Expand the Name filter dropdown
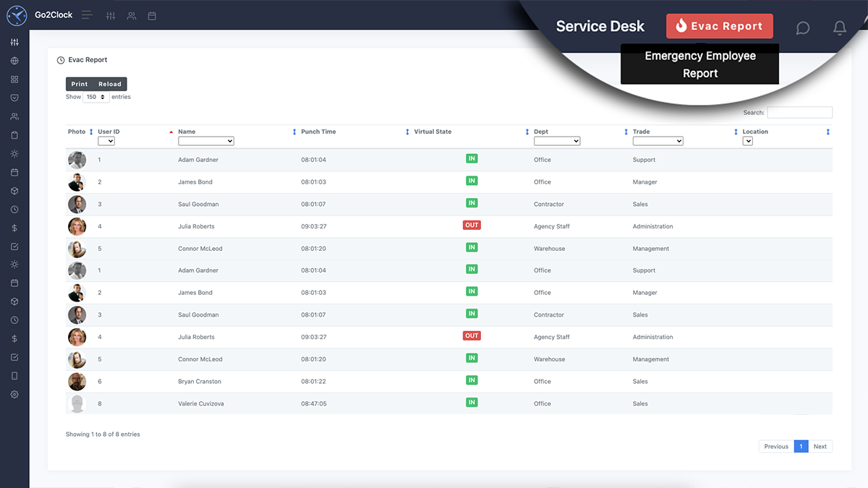This screenshot has height=488, width=868. (206, 141)
